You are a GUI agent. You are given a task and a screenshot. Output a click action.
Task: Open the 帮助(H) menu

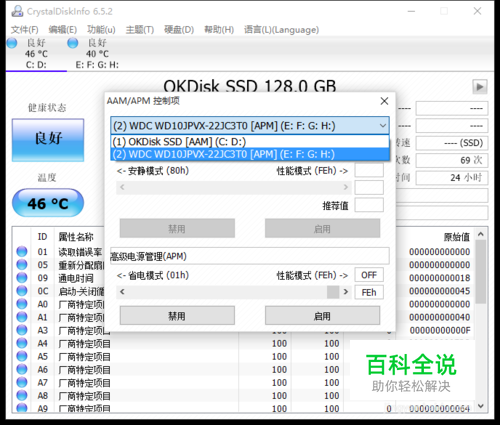(219, 30)
